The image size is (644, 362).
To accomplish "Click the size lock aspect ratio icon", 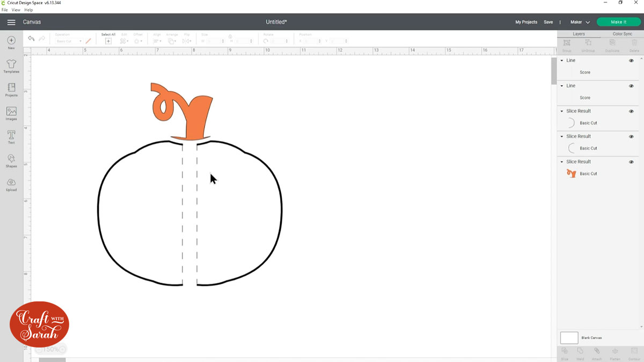I will pos(230,36).
